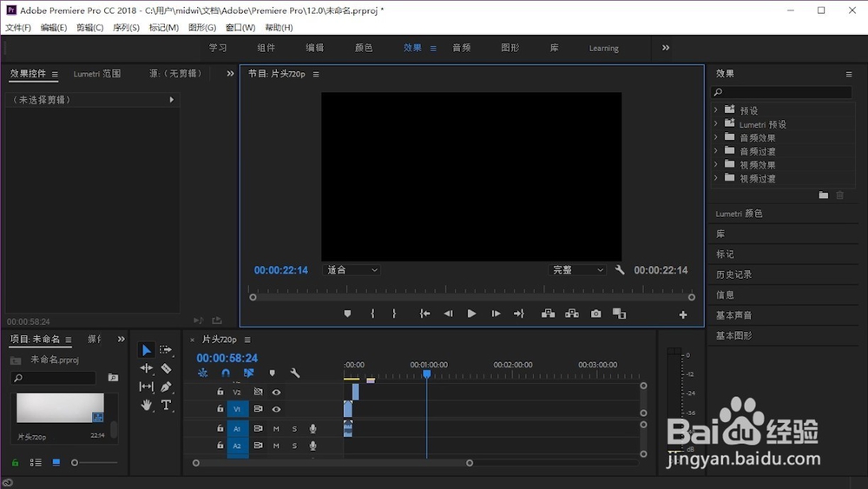Open 基本图形 panel

point(734,335)
